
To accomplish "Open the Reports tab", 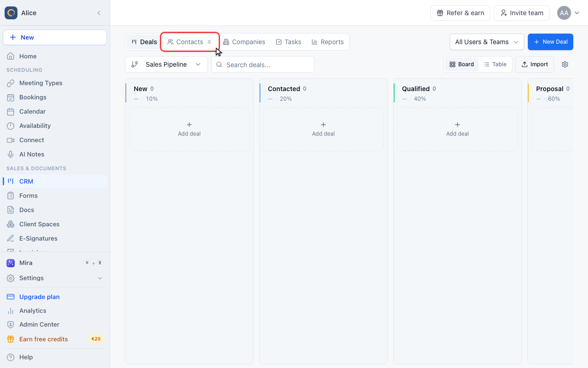I will pos(328,42).
